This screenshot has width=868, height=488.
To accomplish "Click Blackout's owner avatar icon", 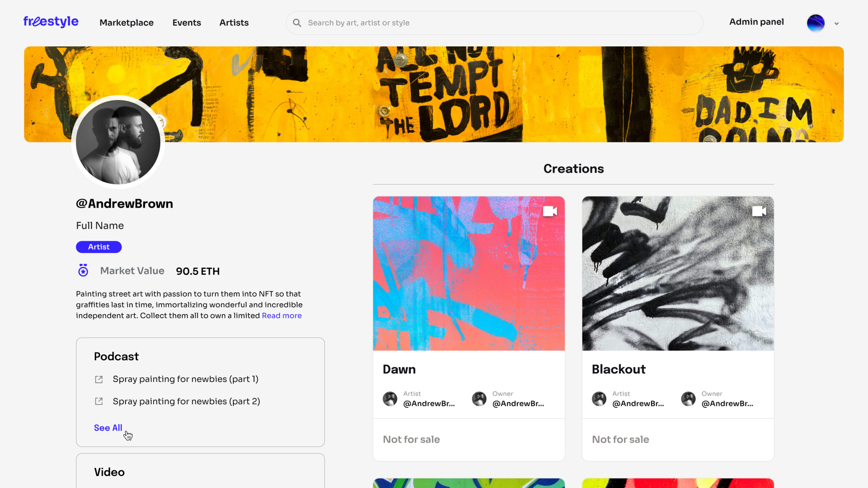I will point(688,398).
